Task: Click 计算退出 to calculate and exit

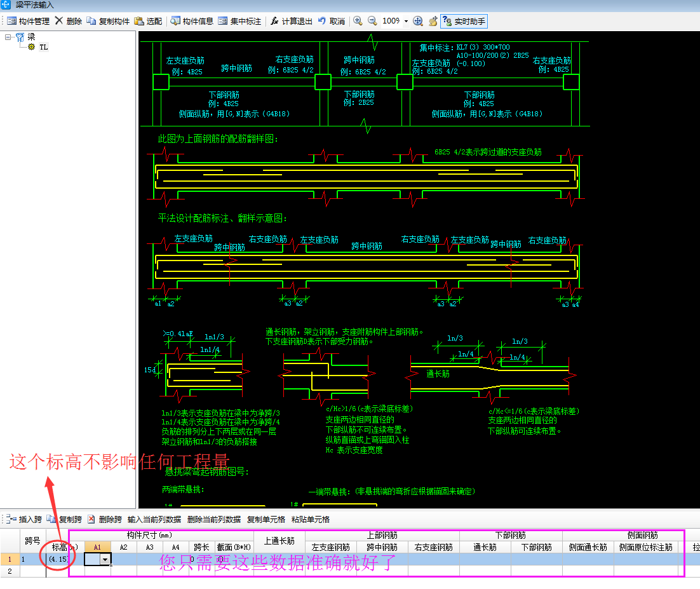Action: click(x=291, y=21)
